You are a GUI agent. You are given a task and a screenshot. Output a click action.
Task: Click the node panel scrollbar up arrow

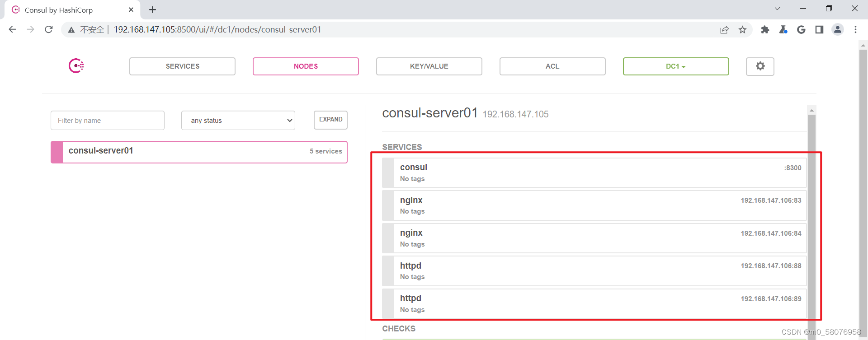point(811,110)
